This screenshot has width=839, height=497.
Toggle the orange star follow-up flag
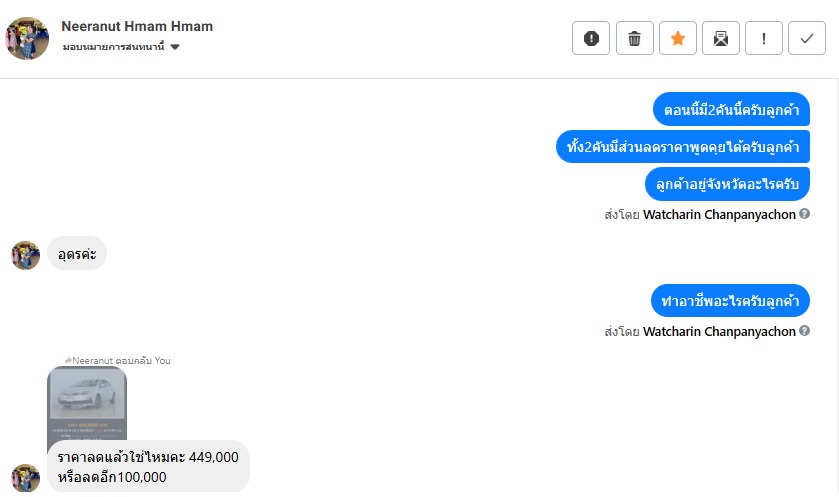[x=677, y=39]
